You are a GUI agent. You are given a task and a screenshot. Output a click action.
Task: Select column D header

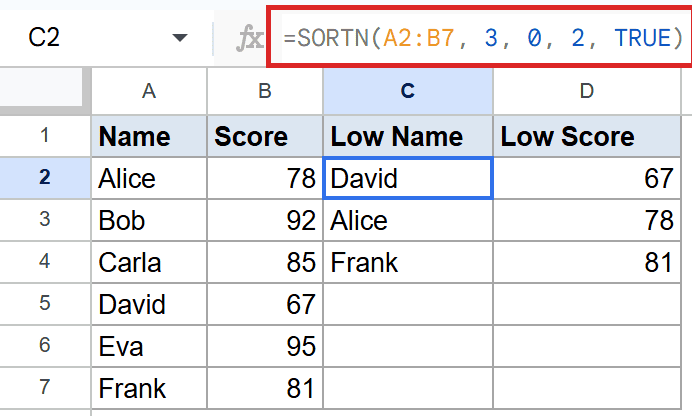[587, 91]
